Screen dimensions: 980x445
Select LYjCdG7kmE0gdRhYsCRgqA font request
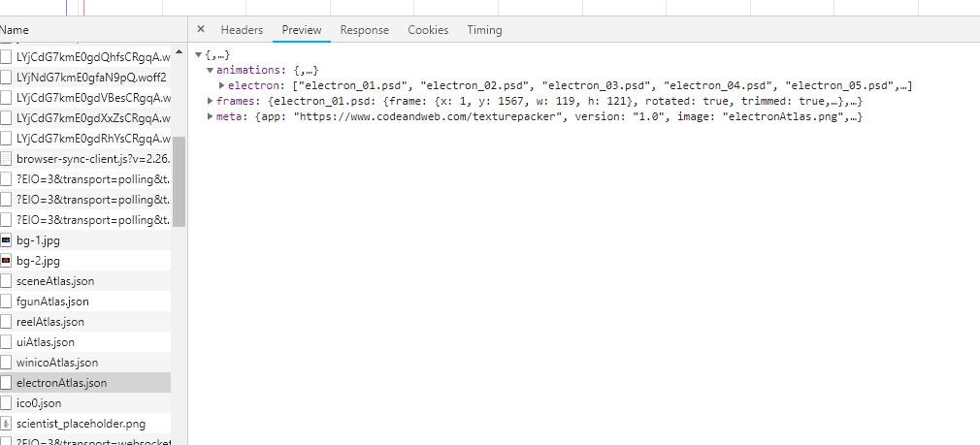85,138
